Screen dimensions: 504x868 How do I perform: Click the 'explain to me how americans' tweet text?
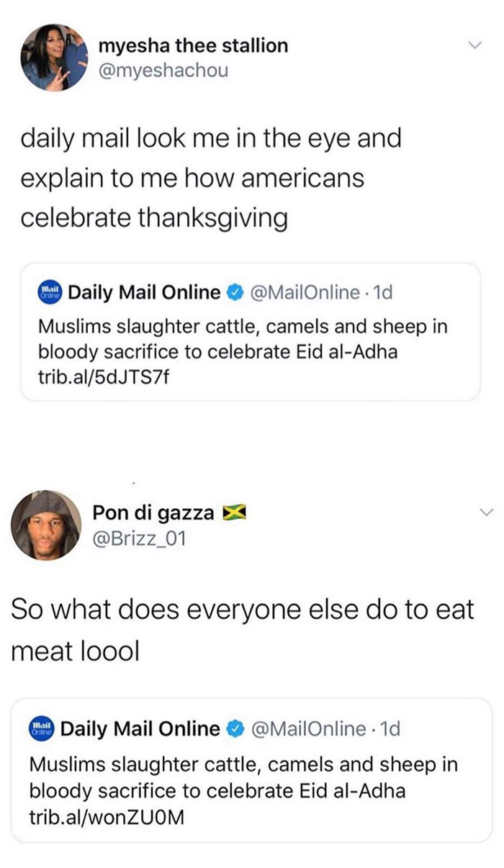[193, 178]
